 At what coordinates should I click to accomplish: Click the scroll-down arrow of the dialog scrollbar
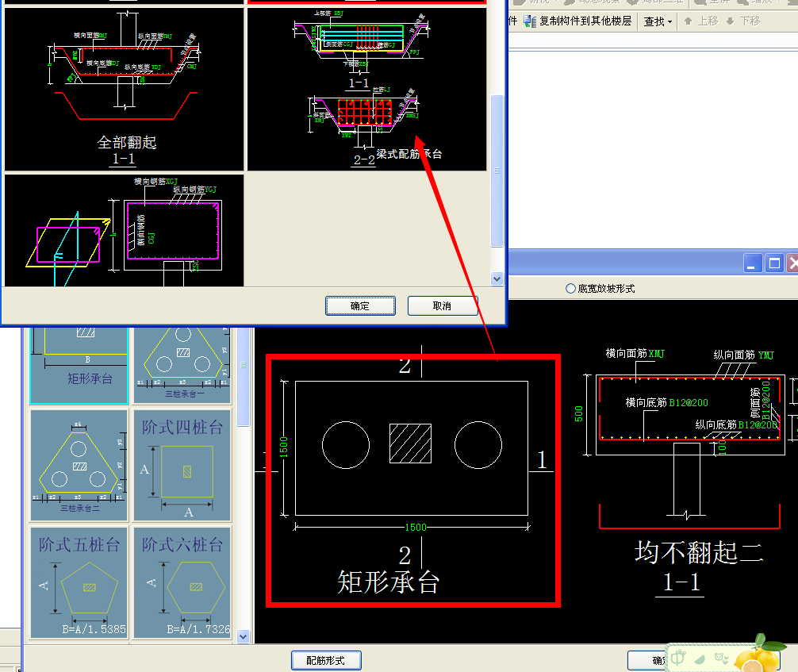pyautogui.click(x=497, y=278)
